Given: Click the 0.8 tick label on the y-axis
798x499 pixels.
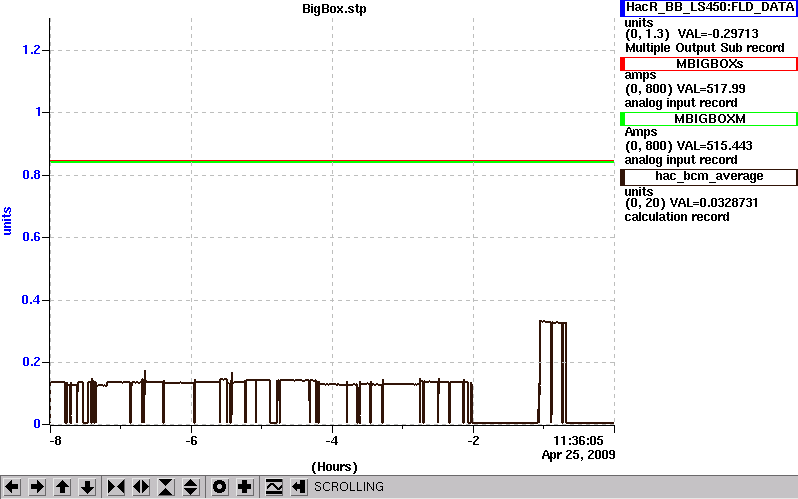Looking at the screenshot, I should pos(31,175).
